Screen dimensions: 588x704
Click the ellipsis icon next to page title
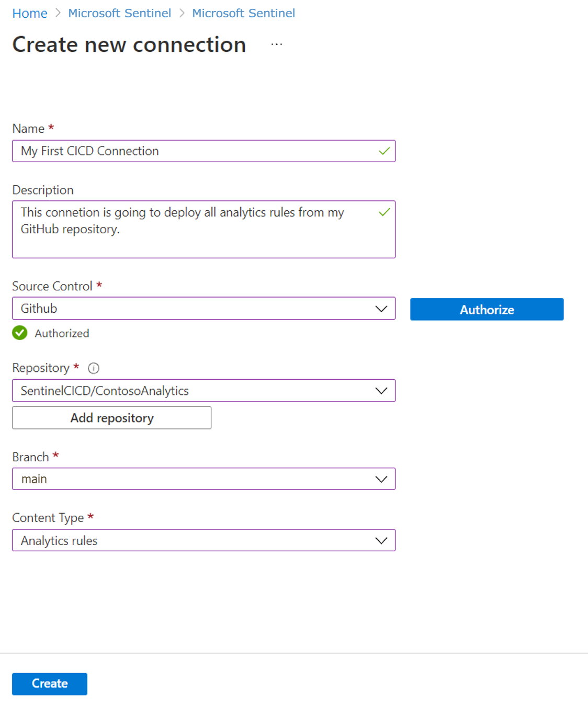click(x=276, y=44)
